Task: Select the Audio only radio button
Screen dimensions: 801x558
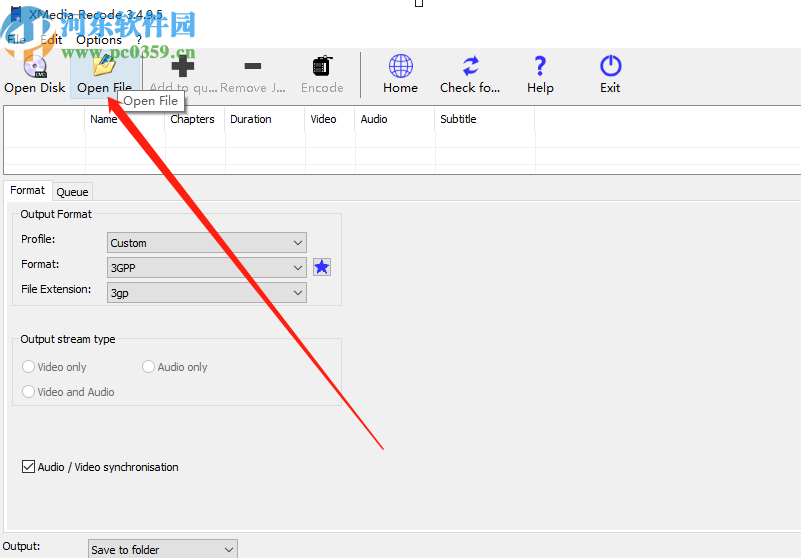Action: 148,367
